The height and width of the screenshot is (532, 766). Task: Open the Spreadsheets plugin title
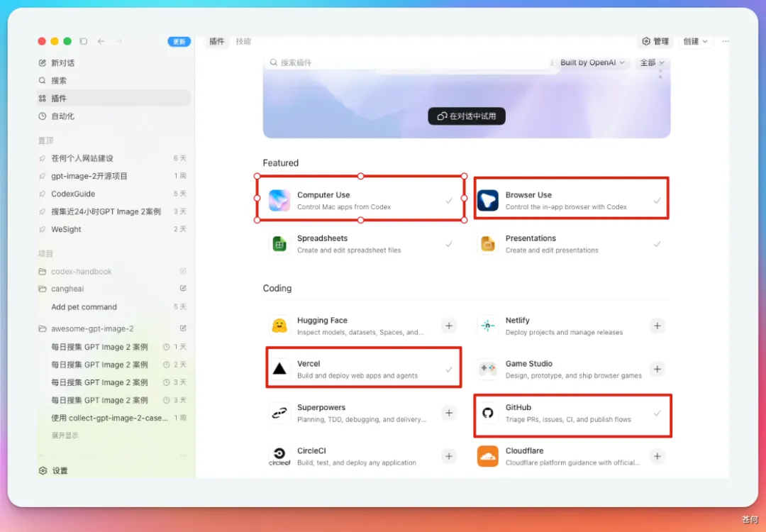point(323,238)
